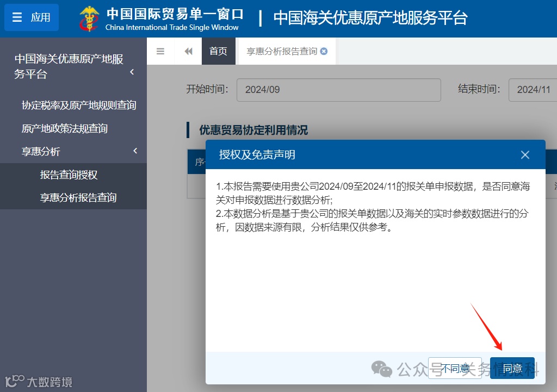557x392 pixels.
Task: Select 报告查询授权 in sidebar
Action: click(69, 175)
